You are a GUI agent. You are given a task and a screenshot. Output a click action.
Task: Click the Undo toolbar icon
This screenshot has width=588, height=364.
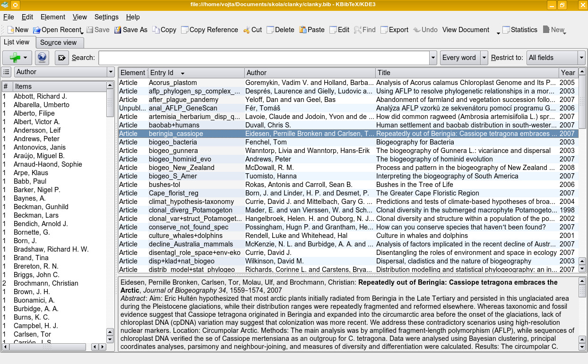click(x=416, y=30)
